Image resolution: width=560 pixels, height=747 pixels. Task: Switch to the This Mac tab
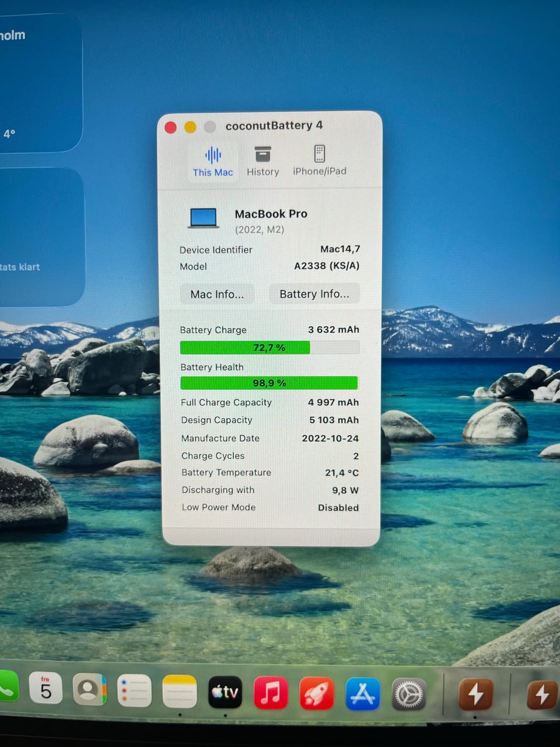click(213, 162)
